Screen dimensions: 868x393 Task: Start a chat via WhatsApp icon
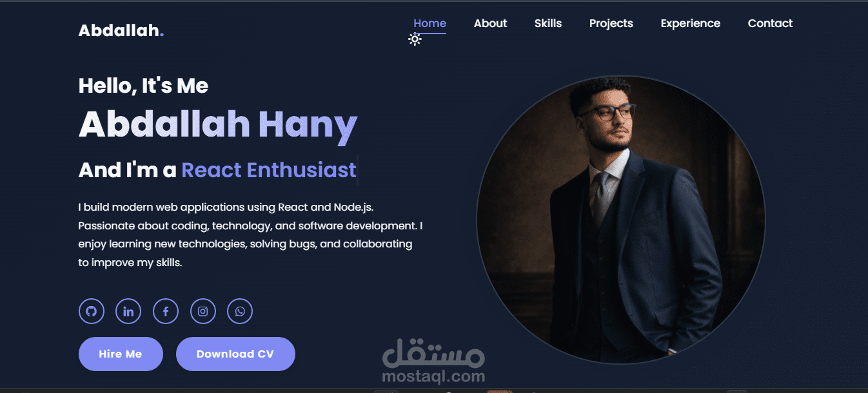click(240, 312)
